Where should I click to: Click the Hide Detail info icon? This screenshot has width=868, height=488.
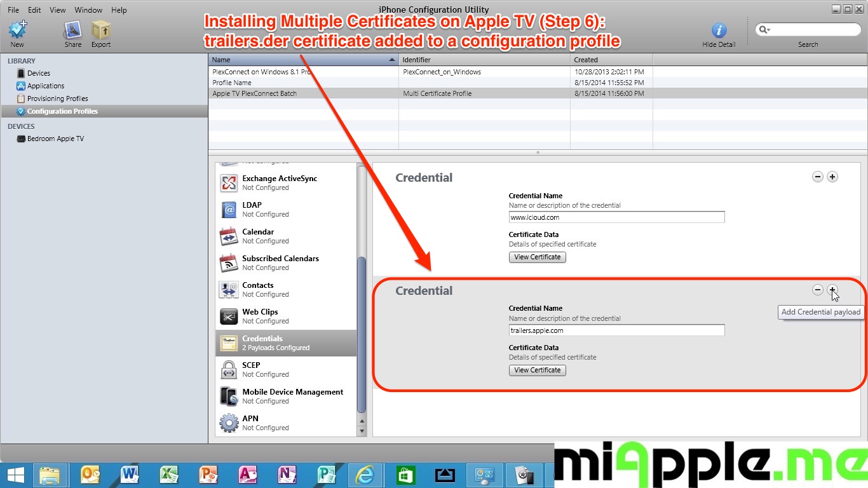pyautogui.click(x=719, y=30)
